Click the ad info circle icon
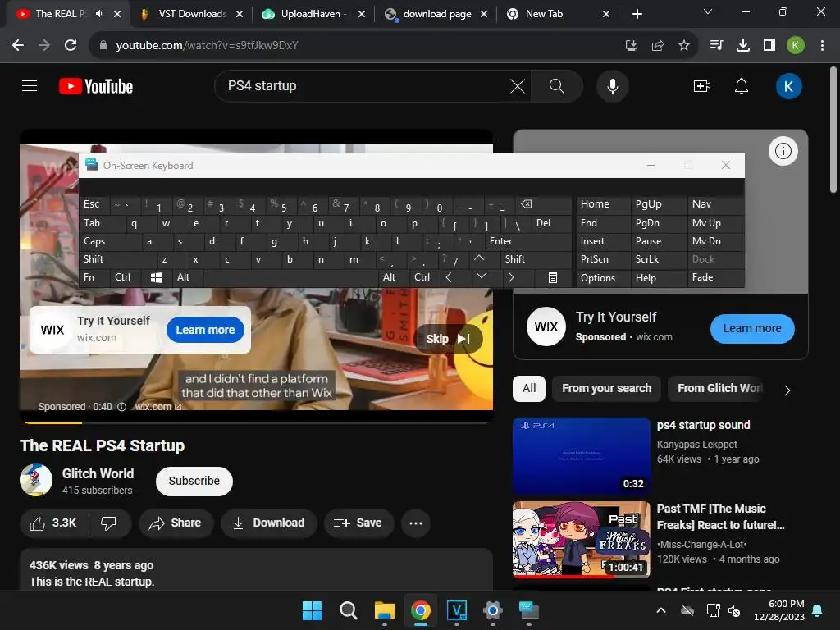This screenshot has height=630, width=840. pyautogui.click(x=783, y=151)
